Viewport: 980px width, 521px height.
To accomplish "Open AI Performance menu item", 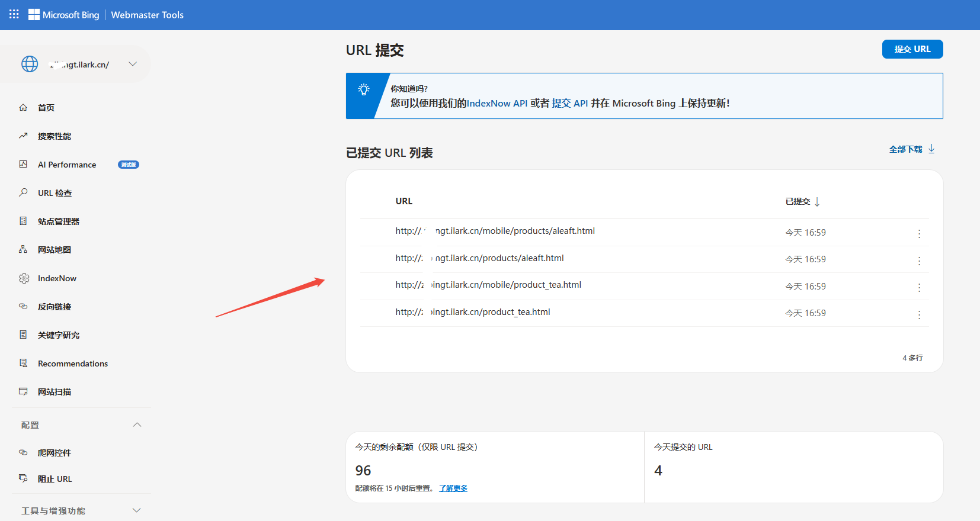I will point(67,165).
